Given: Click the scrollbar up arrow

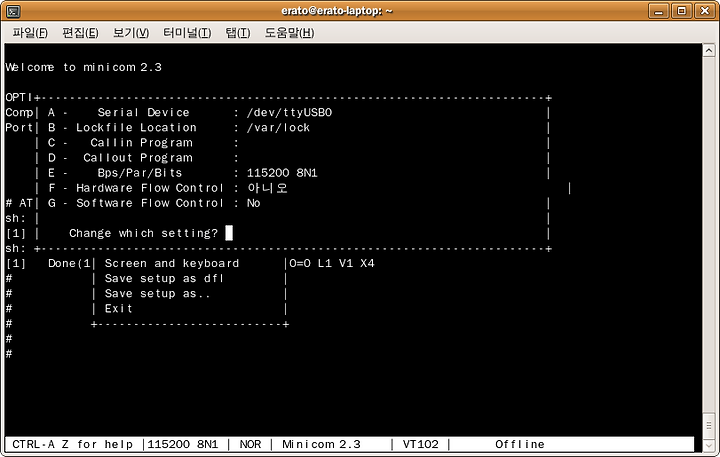Looking at the screenshot, I should pyautogui.click(x=709, y=50).
